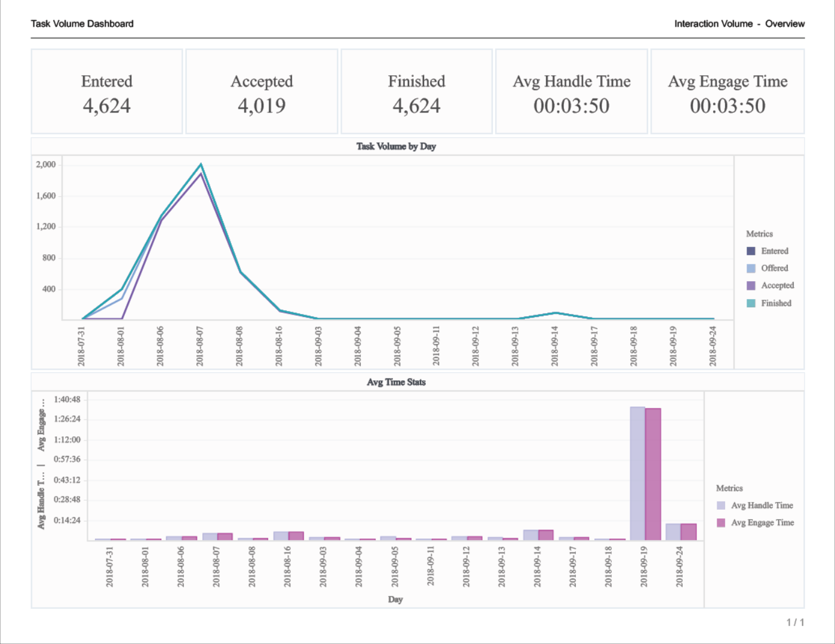
Task: Click the 2018-09-14 bump on the line chart
Action: tap(555, 313)
